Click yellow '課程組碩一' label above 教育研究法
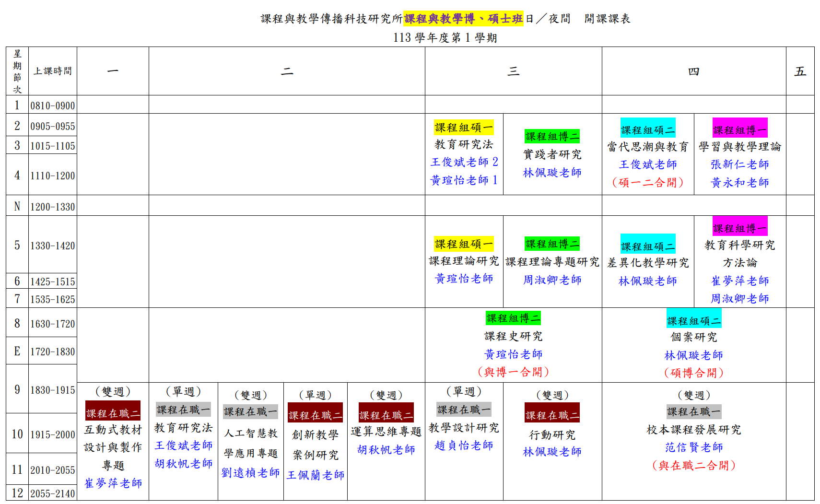This screenshot has width=820, height=504. point(464,128)
